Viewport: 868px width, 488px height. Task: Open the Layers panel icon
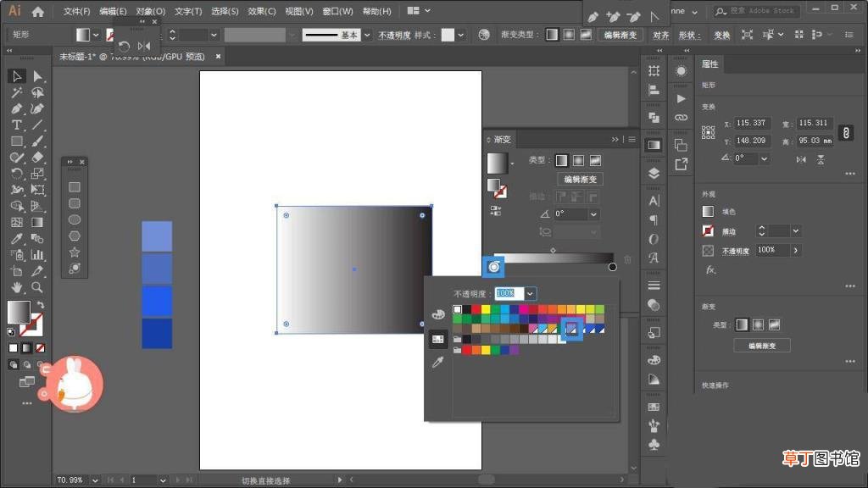[x=654, y=173]
